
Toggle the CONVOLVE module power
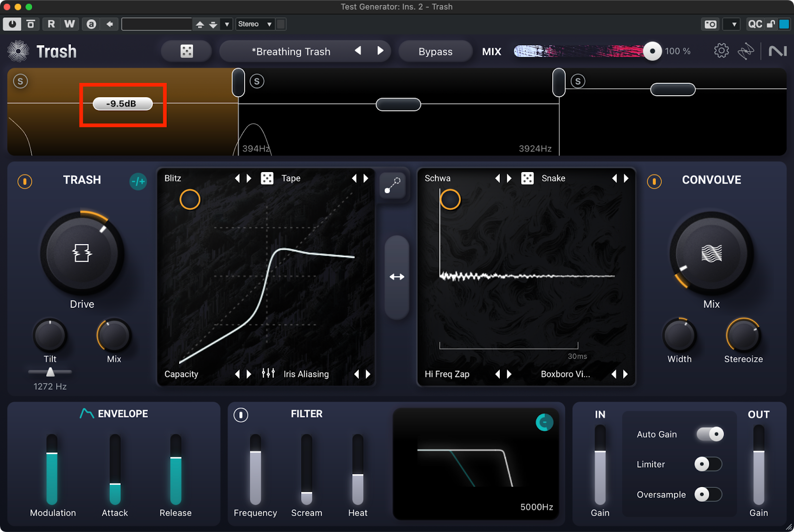654,181
